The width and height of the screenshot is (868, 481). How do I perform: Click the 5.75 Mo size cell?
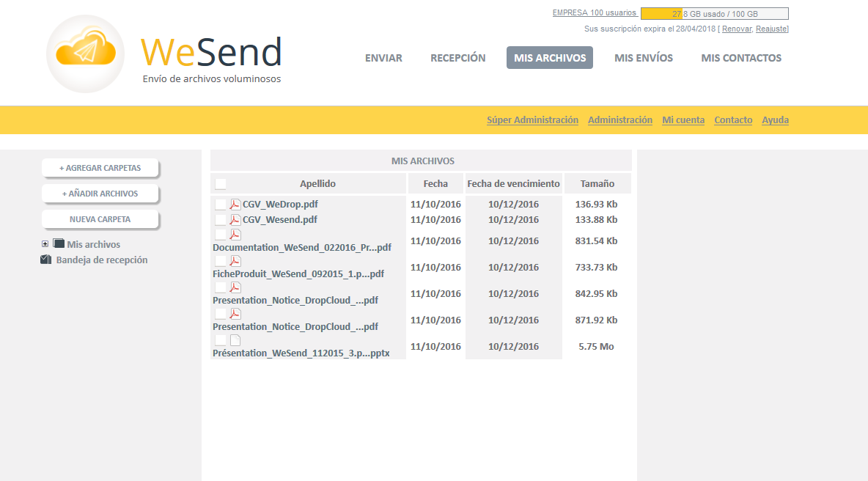pyautogui.click(x=596, y=347)
